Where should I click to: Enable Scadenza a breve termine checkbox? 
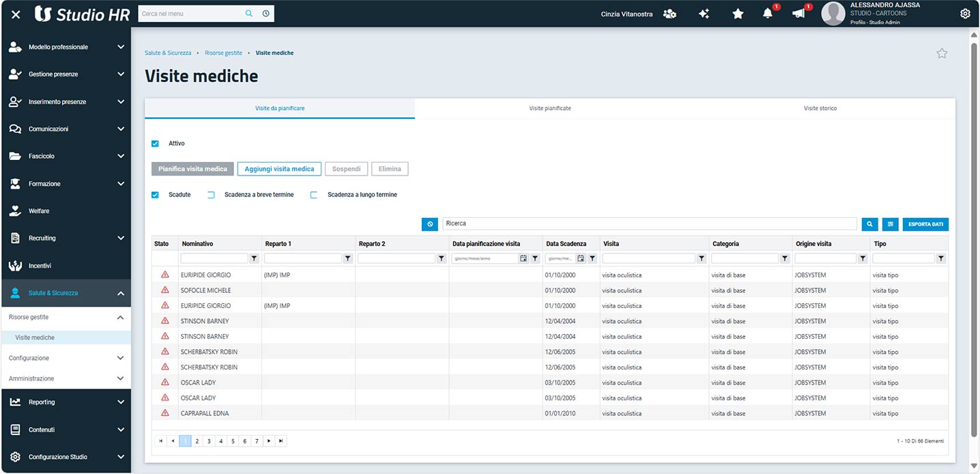(x=211, y=195)
